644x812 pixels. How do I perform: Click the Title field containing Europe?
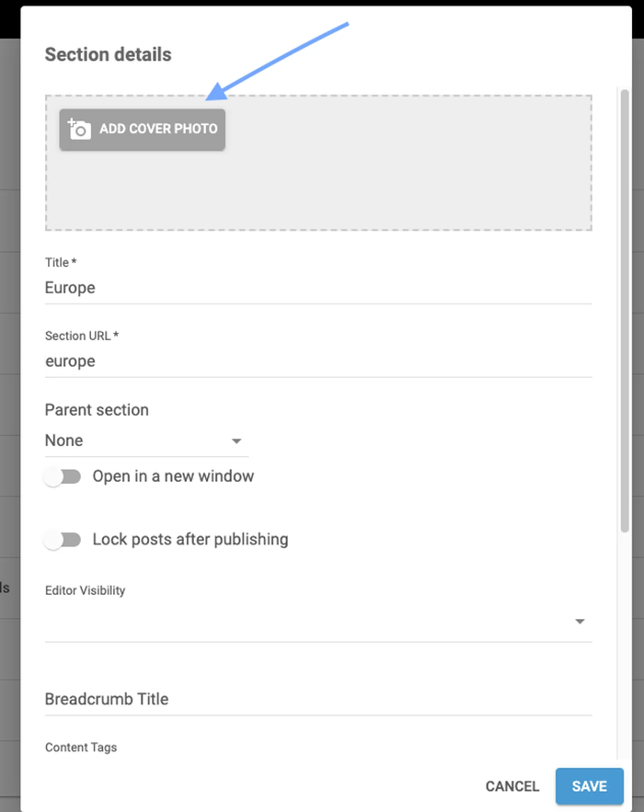tap(317, 288)
